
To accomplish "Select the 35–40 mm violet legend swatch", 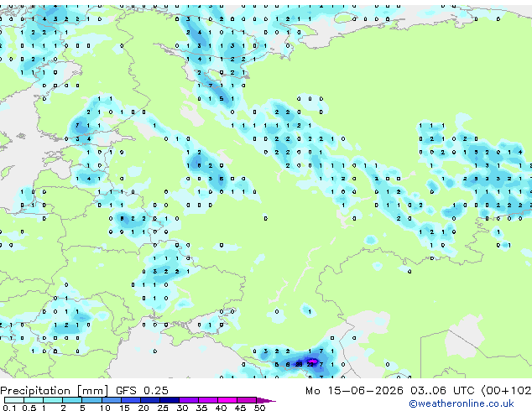I will tap(207, 400).
